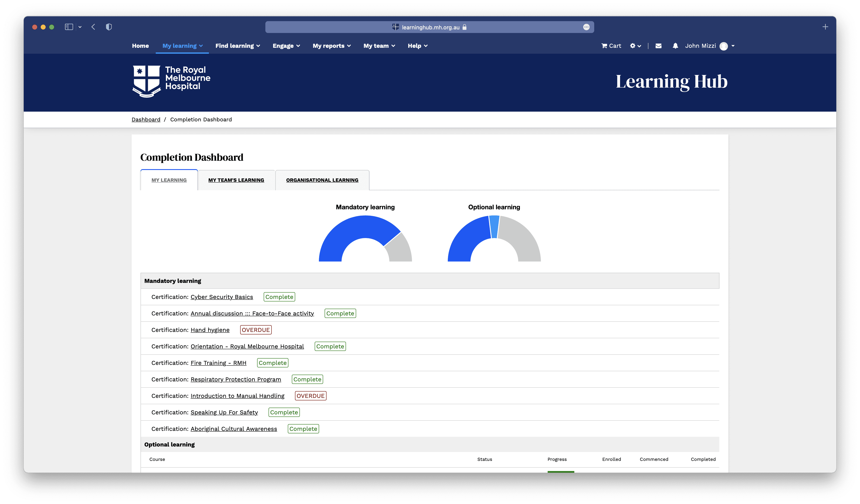The width and height of the screenshot is (860, 504).
Task: Open Annual discussion Face-to-Face activity link
Action: [252, 313]
